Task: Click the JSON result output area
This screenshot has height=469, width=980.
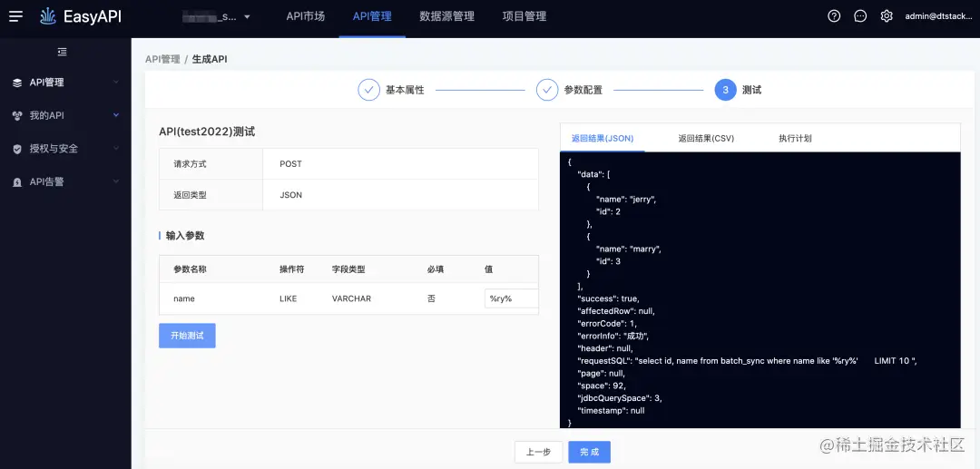Action: tap(760, 289)
